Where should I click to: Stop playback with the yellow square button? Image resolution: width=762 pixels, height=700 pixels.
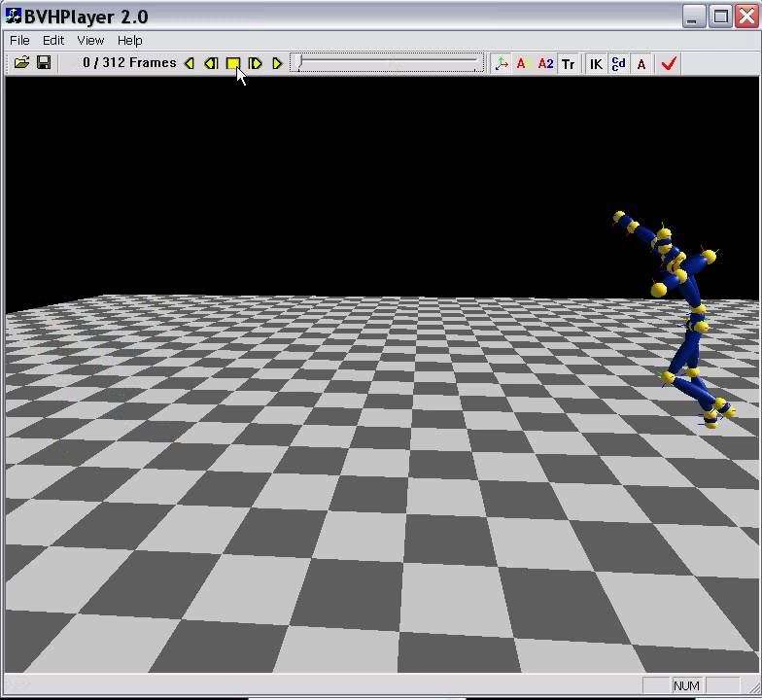coord(233,64)
